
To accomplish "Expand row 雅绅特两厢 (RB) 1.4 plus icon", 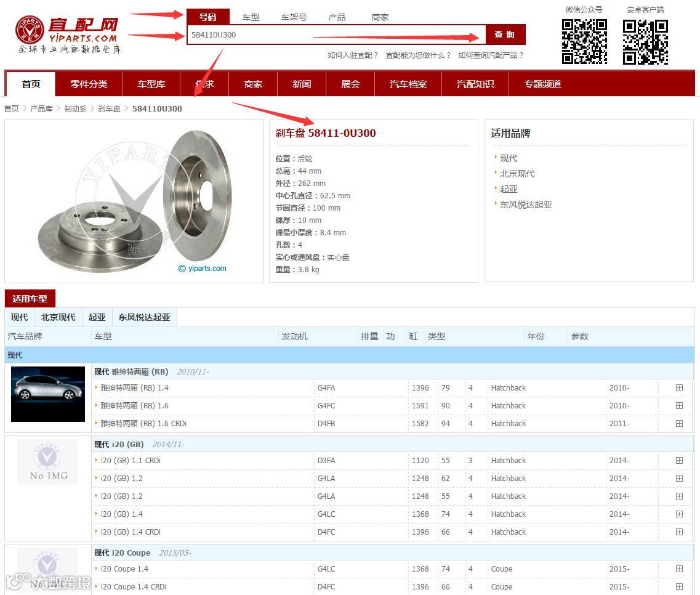I will [x=679, y=387].
